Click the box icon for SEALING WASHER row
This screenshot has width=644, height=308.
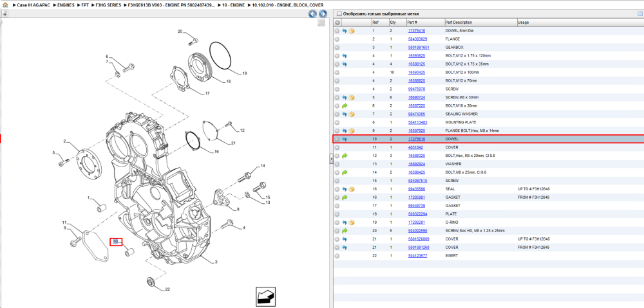[352, 114]
